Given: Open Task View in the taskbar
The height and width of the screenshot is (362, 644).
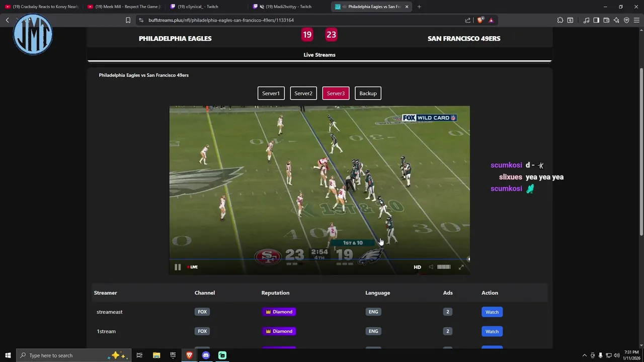Looking at the screenshot, I should (139, 355).
